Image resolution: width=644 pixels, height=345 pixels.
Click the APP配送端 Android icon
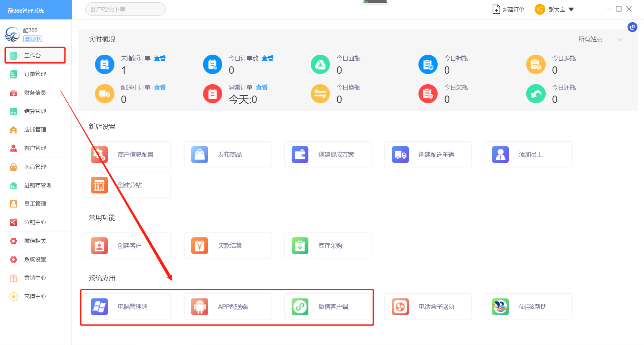(200, 306)
